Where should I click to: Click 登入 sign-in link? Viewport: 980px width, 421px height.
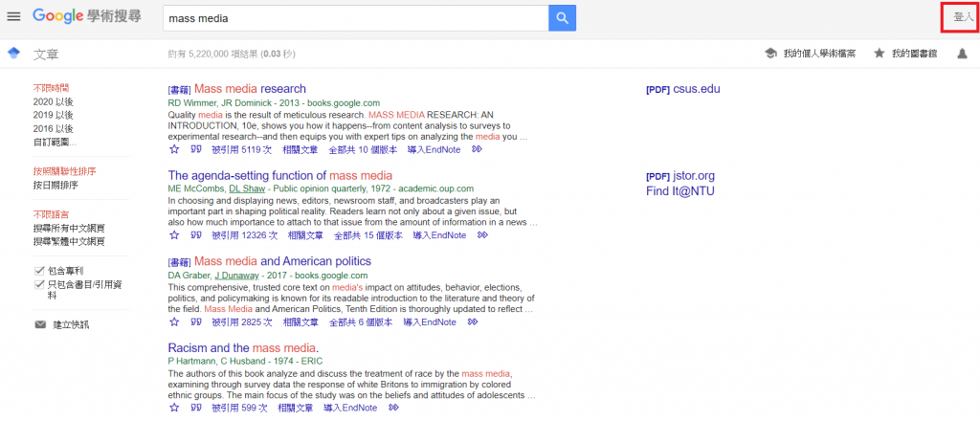[963, 17]
